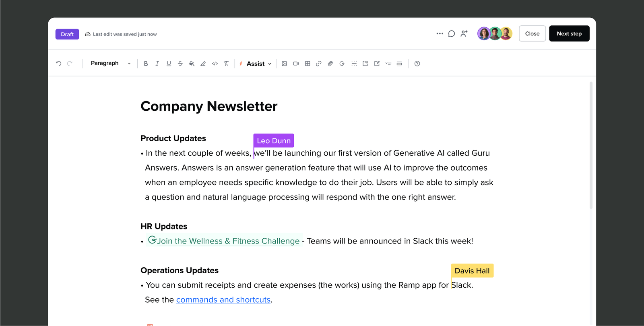Click the Company Newsletter title

click(x=209, y=106)
